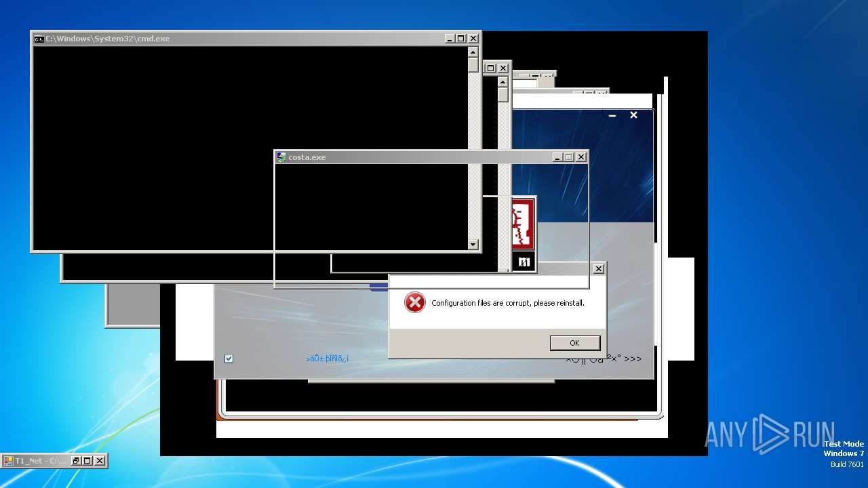Maximize the costa.exe window

(569, 157)
